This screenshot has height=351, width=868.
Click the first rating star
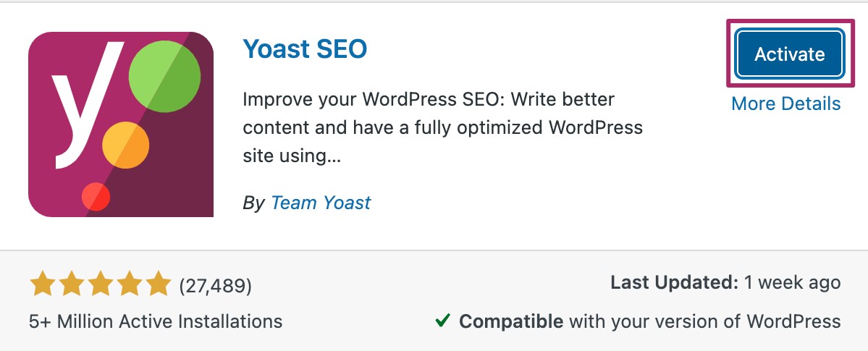point(43,285)
